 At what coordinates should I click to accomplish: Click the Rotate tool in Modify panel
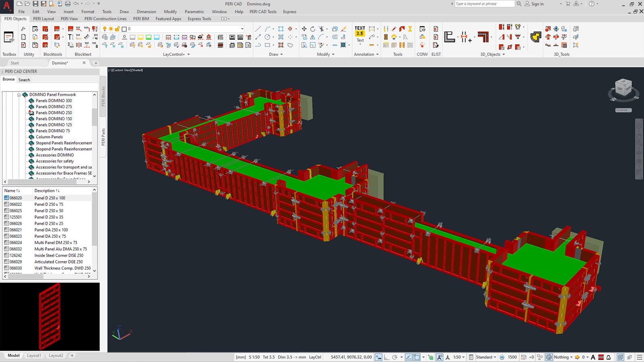pyautogui.click(x=313, y=29)
